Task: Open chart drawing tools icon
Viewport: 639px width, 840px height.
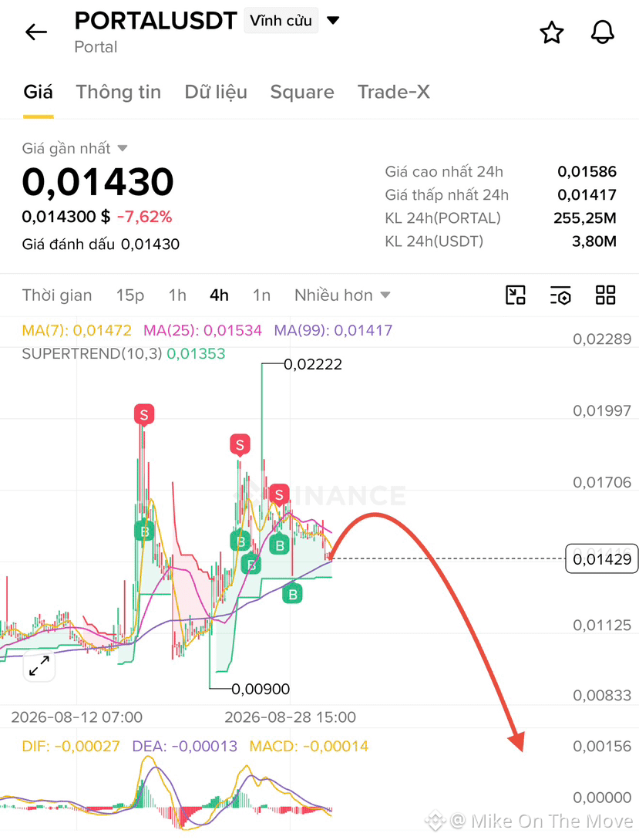Action: pyautogui.click(x=516, y=295)
